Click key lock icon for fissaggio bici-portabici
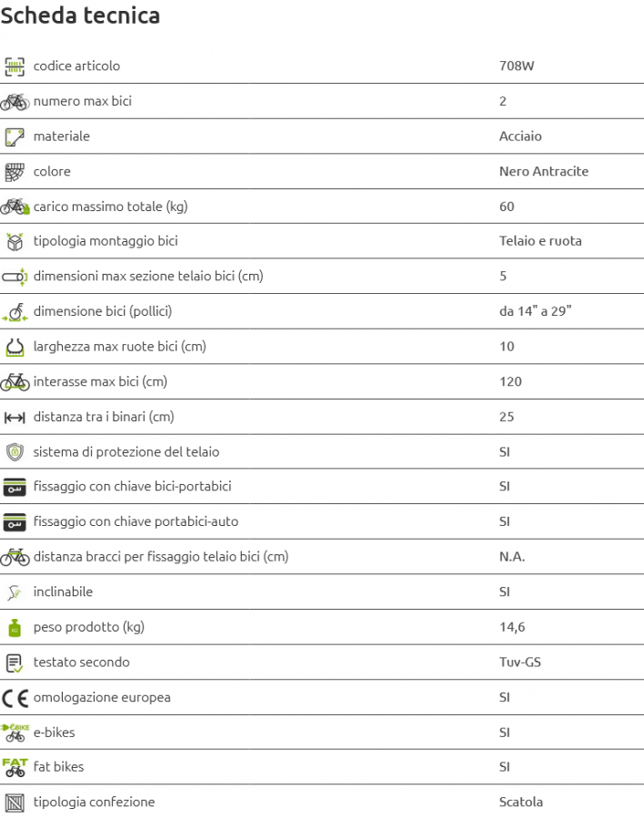 [15, 487]
